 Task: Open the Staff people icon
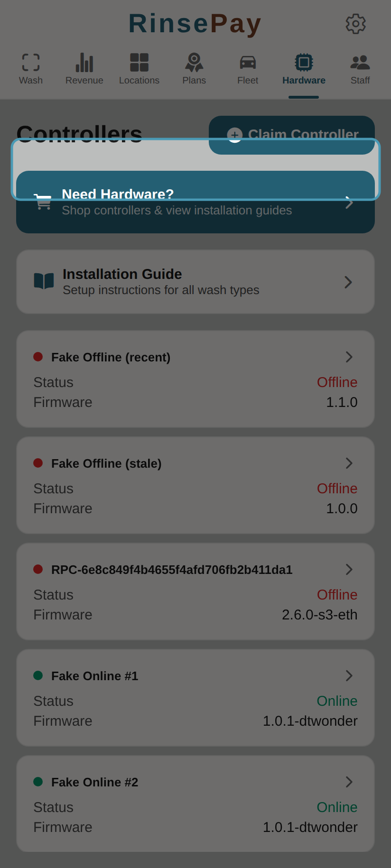coord(360,63)
